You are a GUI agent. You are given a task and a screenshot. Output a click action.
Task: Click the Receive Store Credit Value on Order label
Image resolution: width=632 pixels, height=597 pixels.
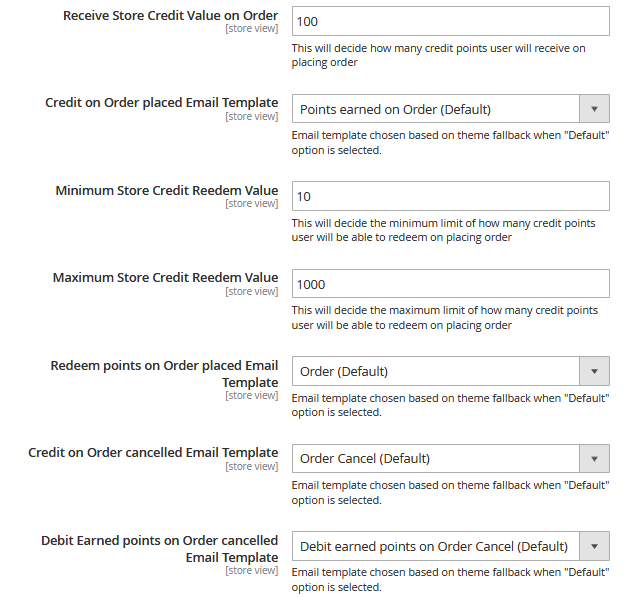pos(170,16)
